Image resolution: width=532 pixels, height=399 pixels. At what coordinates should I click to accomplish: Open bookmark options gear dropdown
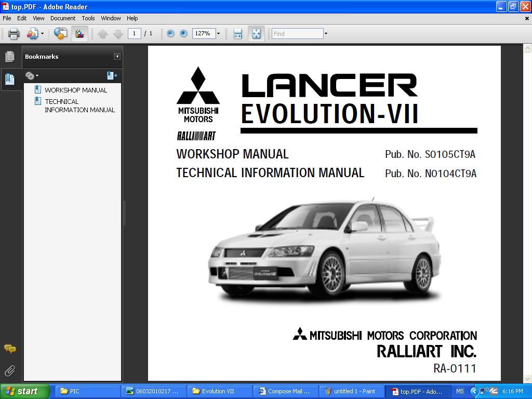(32, 76)
